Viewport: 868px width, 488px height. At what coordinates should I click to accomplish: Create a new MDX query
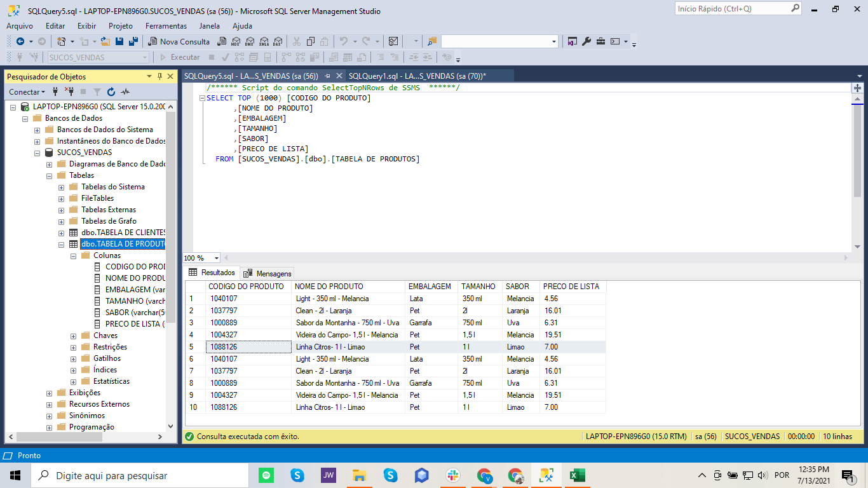(x=235, y=41)
